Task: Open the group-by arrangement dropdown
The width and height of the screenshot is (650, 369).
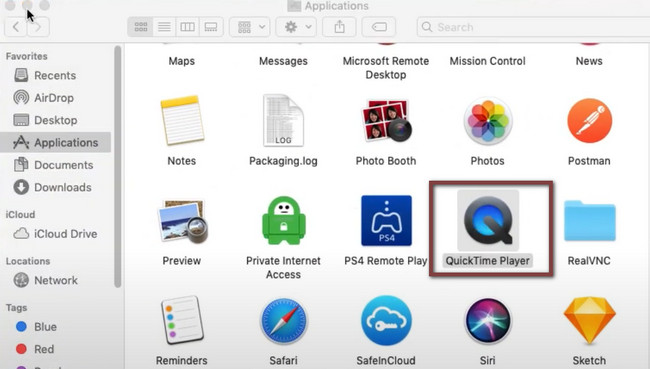Action: (x=250, y=27)
